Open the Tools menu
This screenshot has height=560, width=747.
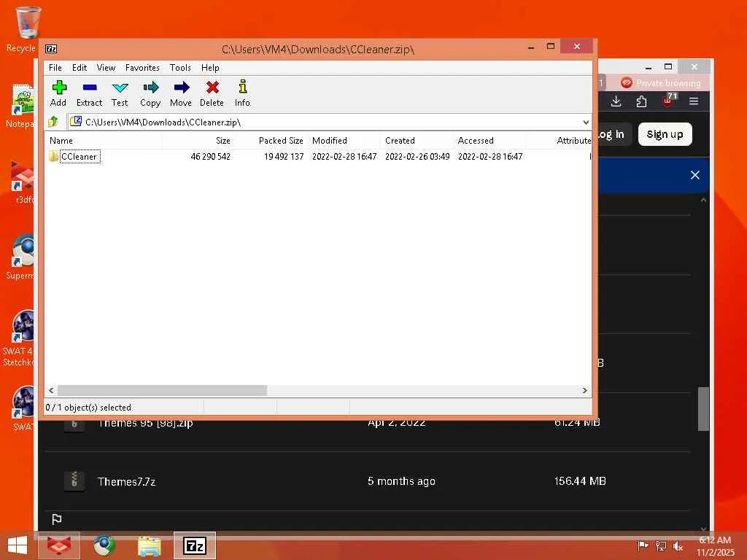180,68
